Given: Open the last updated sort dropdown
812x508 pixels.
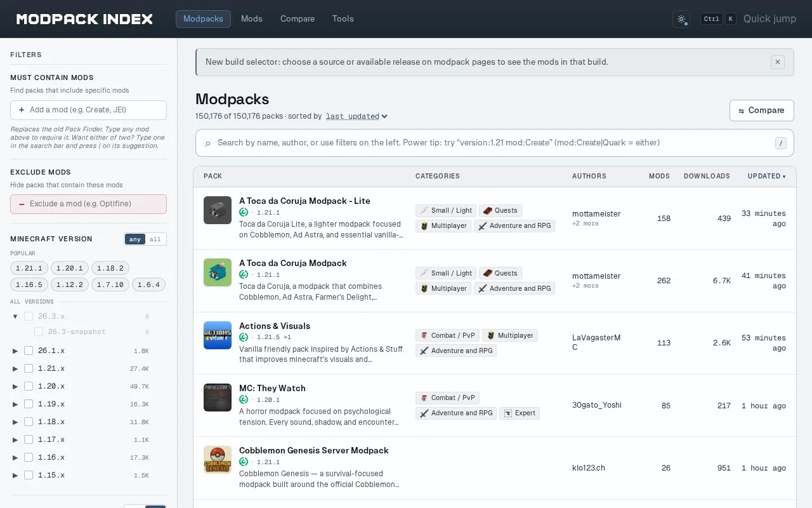Looking at the screenshot, I should (x=357, y=116).
